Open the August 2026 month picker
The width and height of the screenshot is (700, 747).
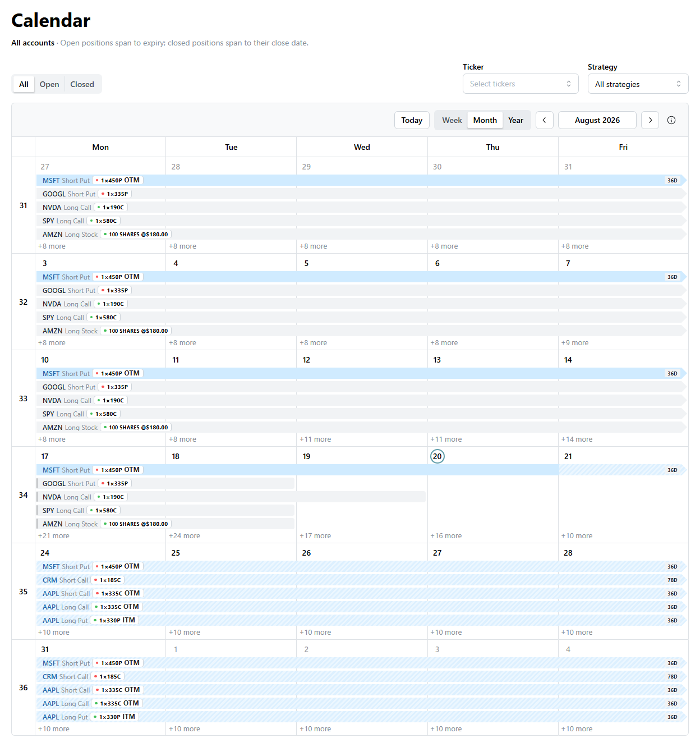pos(597,120)
